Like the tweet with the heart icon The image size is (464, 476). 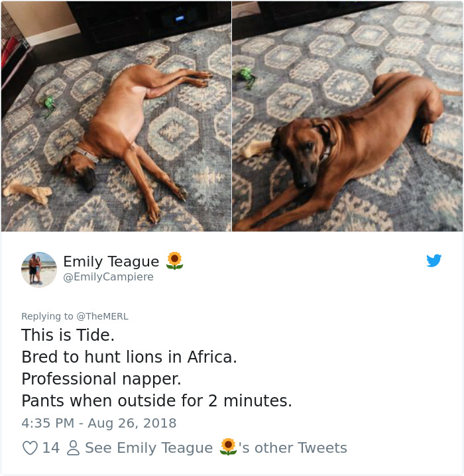[x=30, y=448]
